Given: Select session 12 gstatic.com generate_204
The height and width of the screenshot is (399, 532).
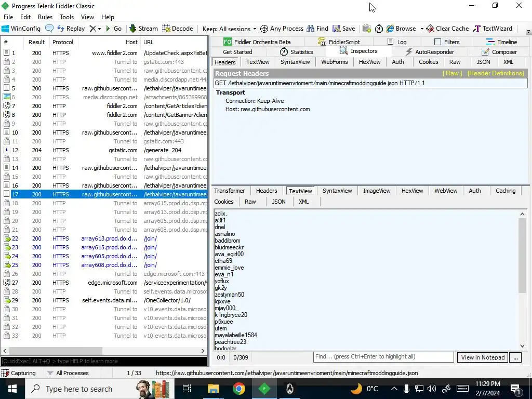Looking at the screenshot, I should pyautogui.click(x=104, y=150).
